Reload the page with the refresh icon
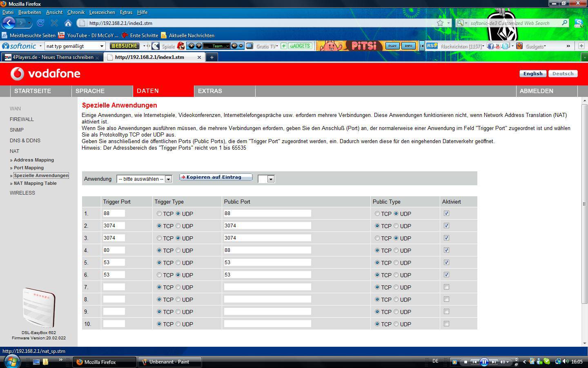 tap(40, 23)
